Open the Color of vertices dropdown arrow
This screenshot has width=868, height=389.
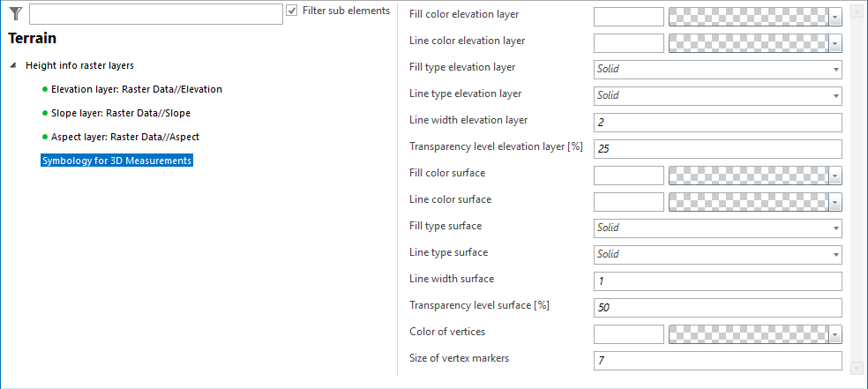(x=834, y=334)
